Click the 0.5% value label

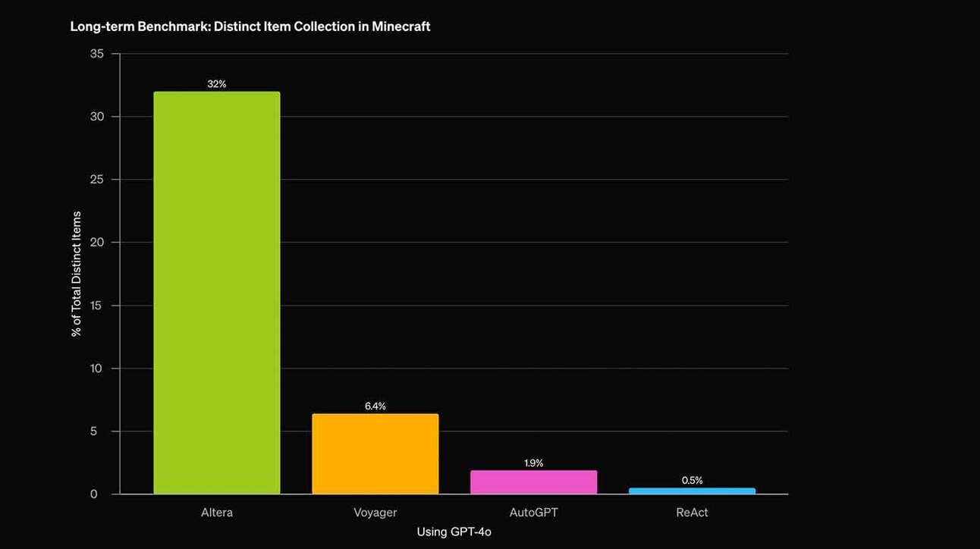pos(692,481)
